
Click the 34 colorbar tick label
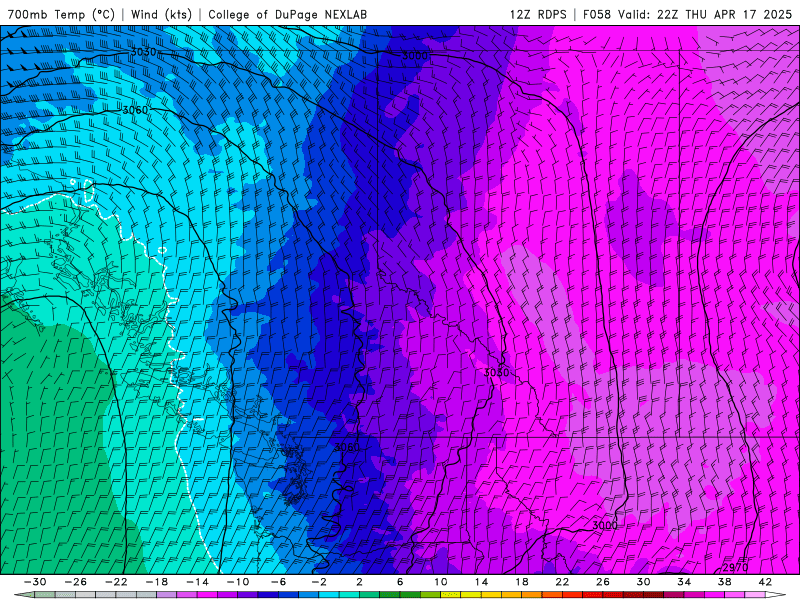[684, 582]
